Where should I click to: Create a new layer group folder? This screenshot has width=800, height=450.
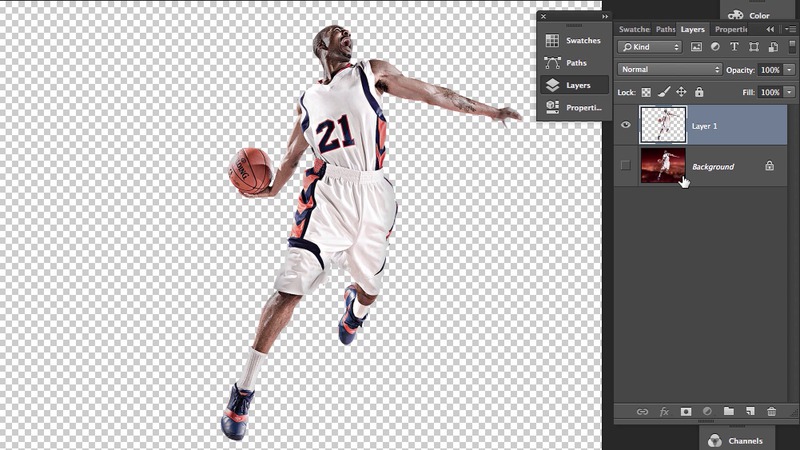pos(729,411)
